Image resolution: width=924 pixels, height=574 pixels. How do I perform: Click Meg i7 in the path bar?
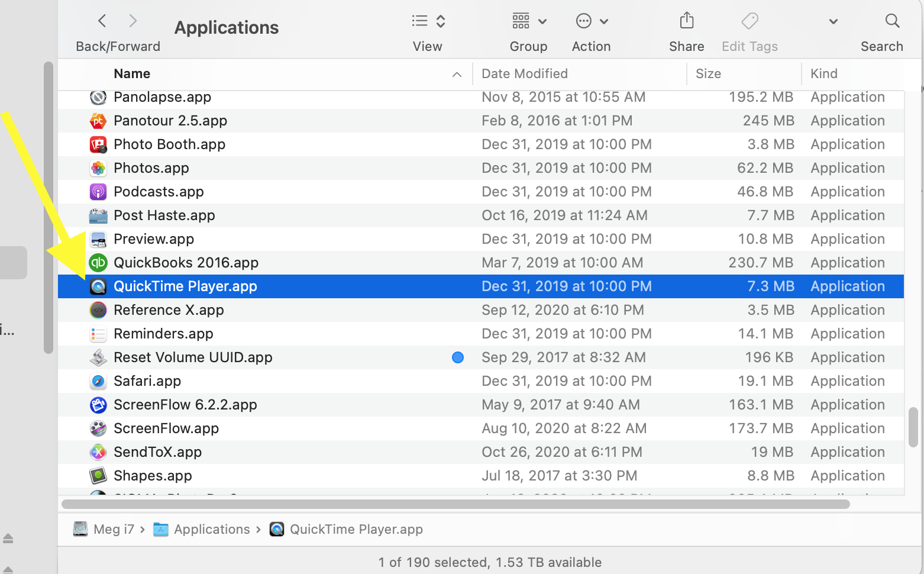pyautogui.click(x=114, y=529)
